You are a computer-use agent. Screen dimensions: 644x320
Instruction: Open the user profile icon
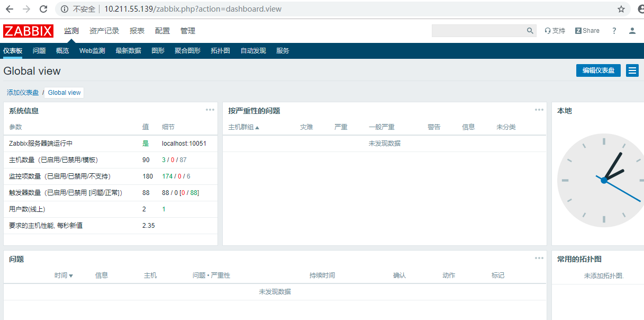[632, 31]
